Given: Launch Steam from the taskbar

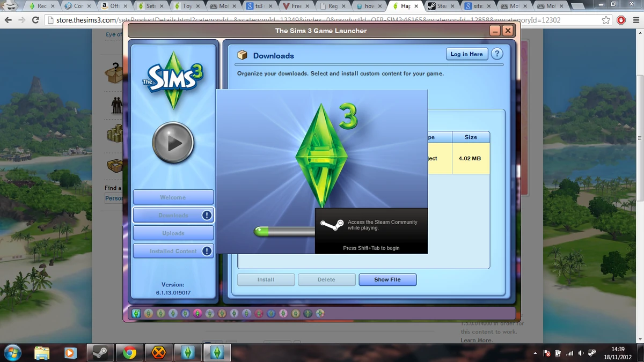Looking at the screenshot, I should pyautogui.click(x=100, y=353).
